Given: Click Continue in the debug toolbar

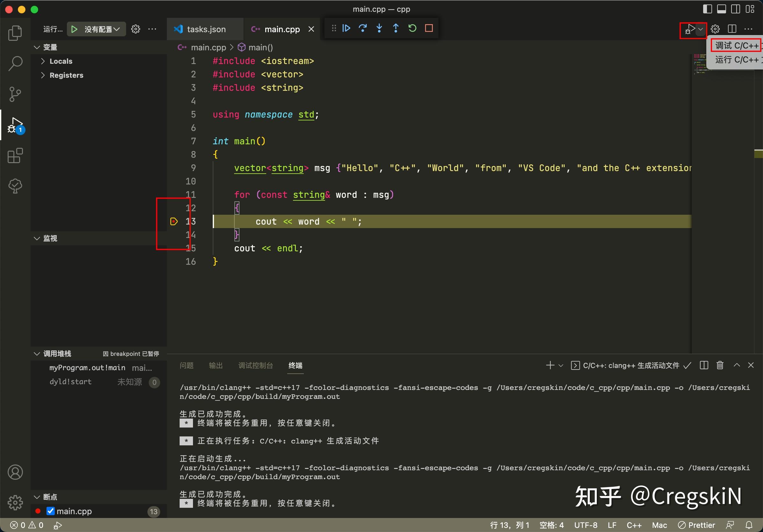Looking at the screenshot, I should click(346, 28).
